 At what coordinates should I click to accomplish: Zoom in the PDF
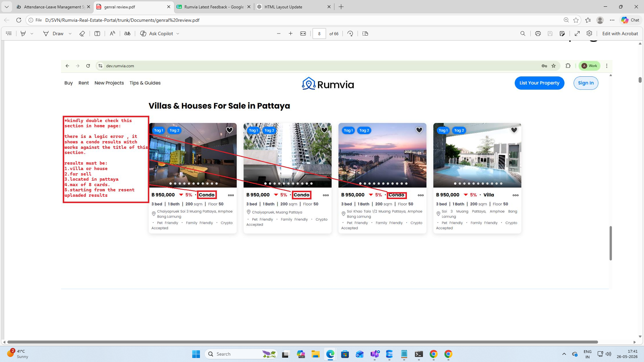[x=290, y=34]
